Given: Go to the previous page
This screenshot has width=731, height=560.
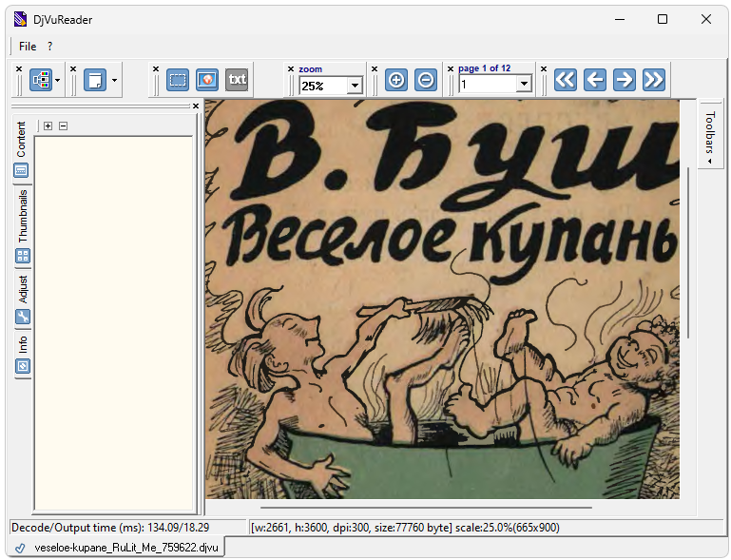Looking at the screenshot, I should pos(595,80).
